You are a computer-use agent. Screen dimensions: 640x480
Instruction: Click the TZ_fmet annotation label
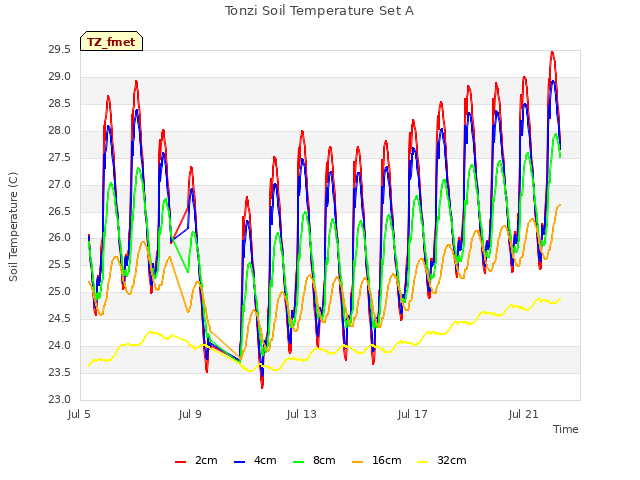click(111, 41)
